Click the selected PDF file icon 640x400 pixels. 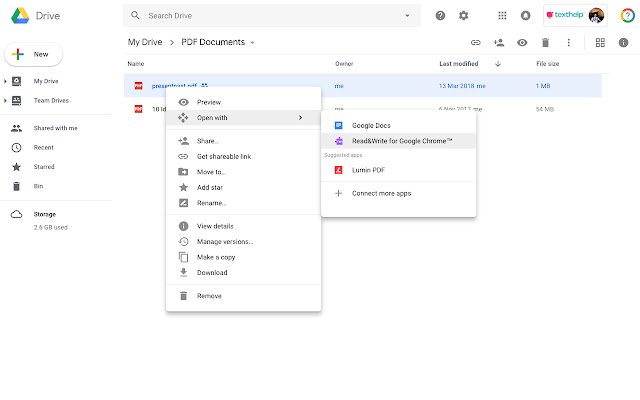click(139, 86)
